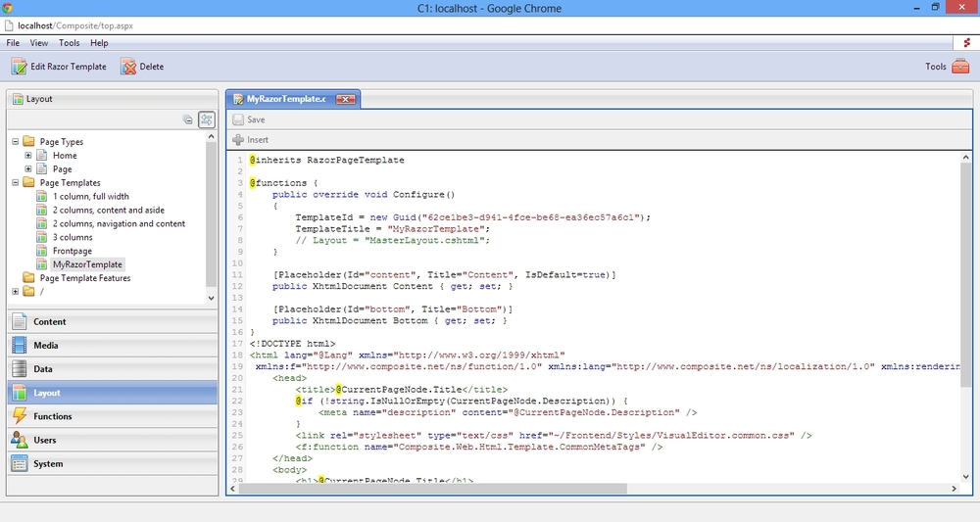The width and height of the screenshot is (980, 522).
Task: Collapse the Page Templates folder
Action: (16, 183)
